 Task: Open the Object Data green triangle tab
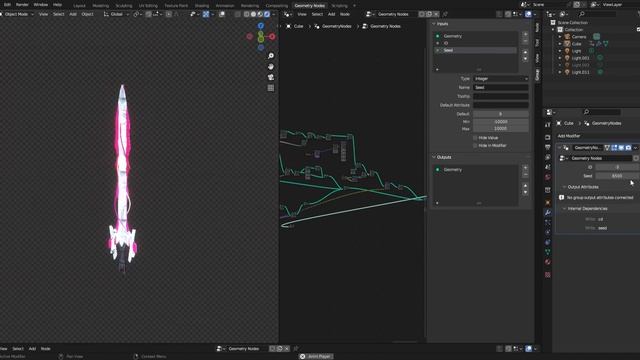tap(548, 252)
